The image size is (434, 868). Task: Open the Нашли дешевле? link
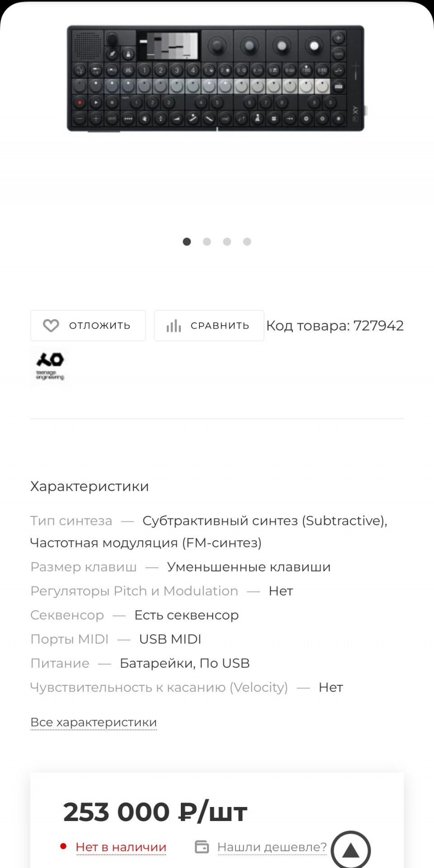(x=272, y=847)
